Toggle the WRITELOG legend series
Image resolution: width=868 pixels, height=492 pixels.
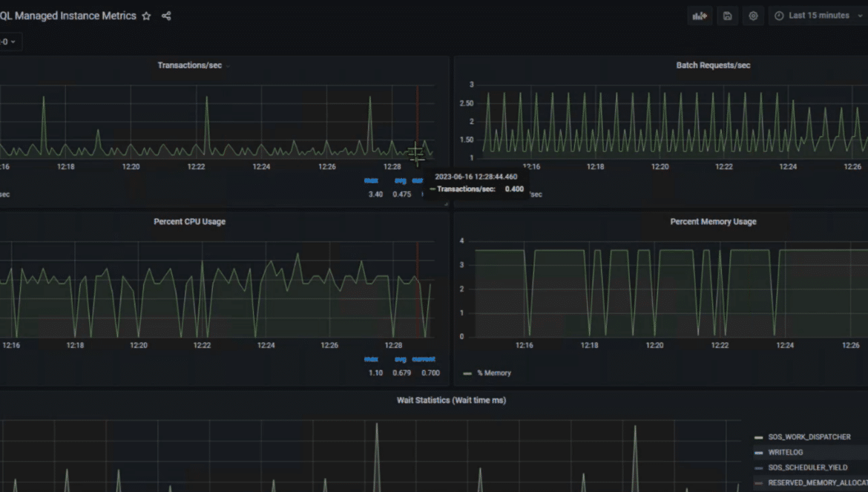click(x=785, y=452)
